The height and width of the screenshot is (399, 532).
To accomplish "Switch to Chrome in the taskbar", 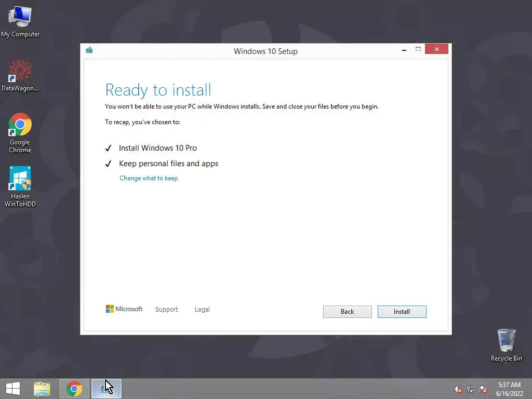I will point(74,389).
